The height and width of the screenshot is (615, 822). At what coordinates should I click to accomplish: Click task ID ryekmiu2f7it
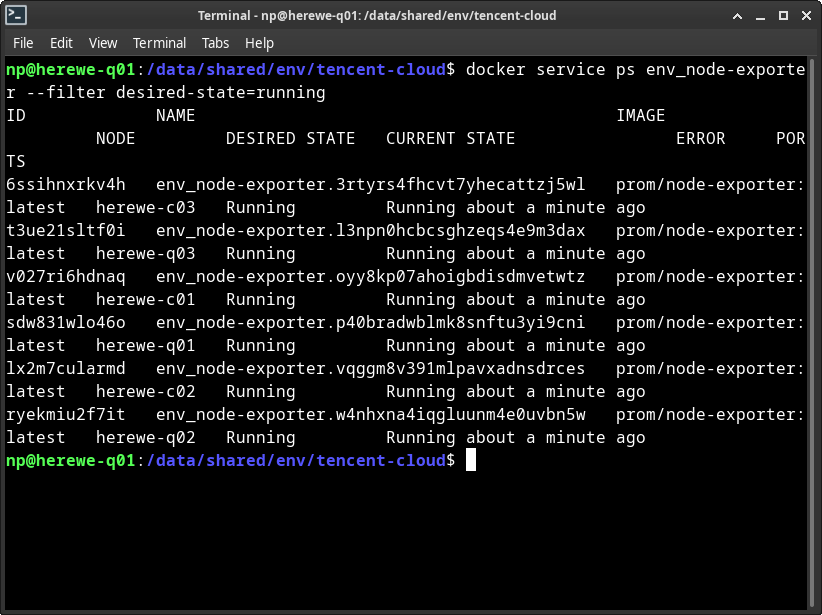tap(66, 415)
